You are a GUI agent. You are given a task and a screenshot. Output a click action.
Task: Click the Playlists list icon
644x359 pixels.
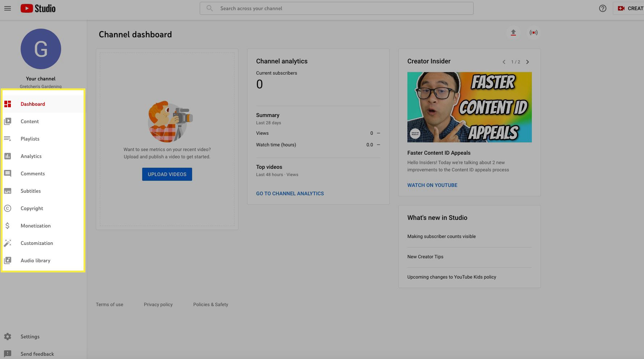click(8, 139)
